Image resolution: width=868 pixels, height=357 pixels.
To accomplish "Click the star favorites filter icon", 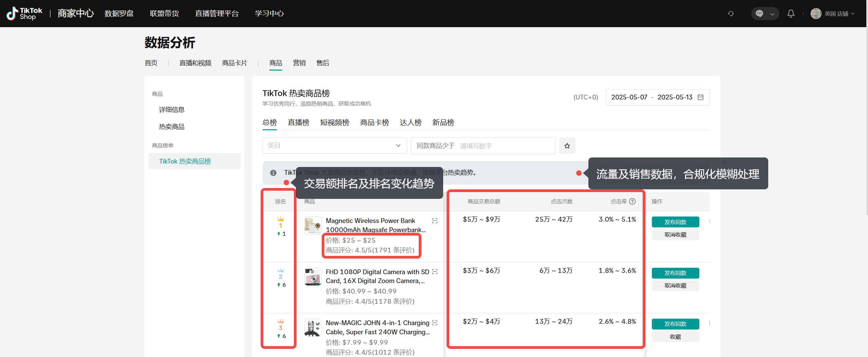I will click(567, 146).
